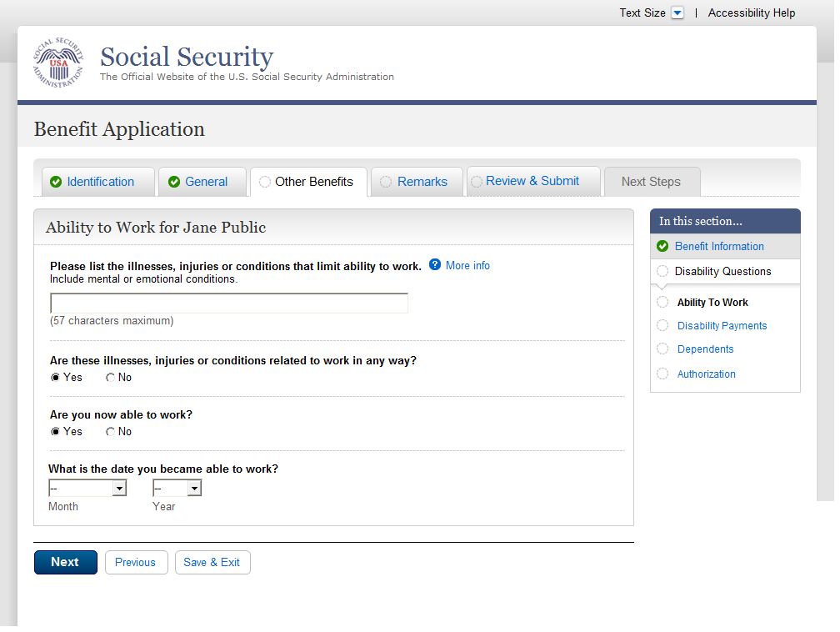The height and width of the screenshot is (632, 840).
Task: Click the Social Security Administration seal logo
Action: [58, 63]
